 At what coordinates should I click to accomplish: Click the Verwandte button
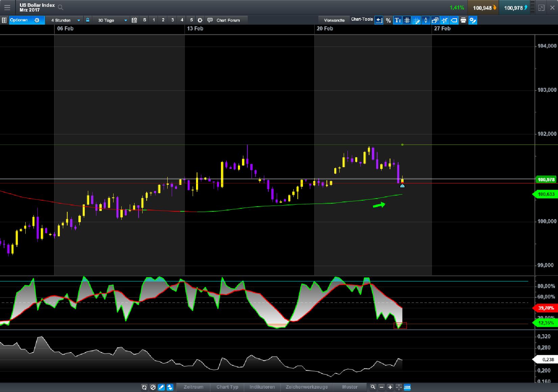pyautogui.click(x=334, y=20)
